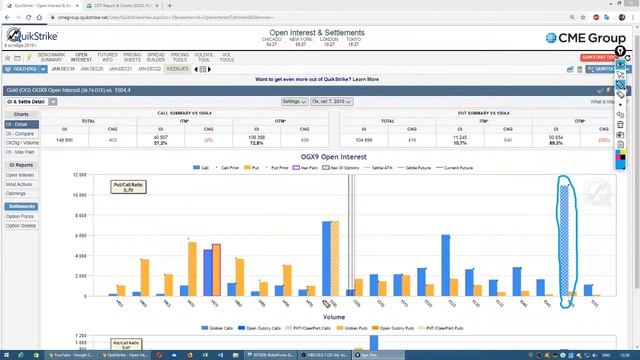Select the Epic Pen highlighter tool
Image resolution: width=640 pixels, height=360 pixels.
[620, 95]
